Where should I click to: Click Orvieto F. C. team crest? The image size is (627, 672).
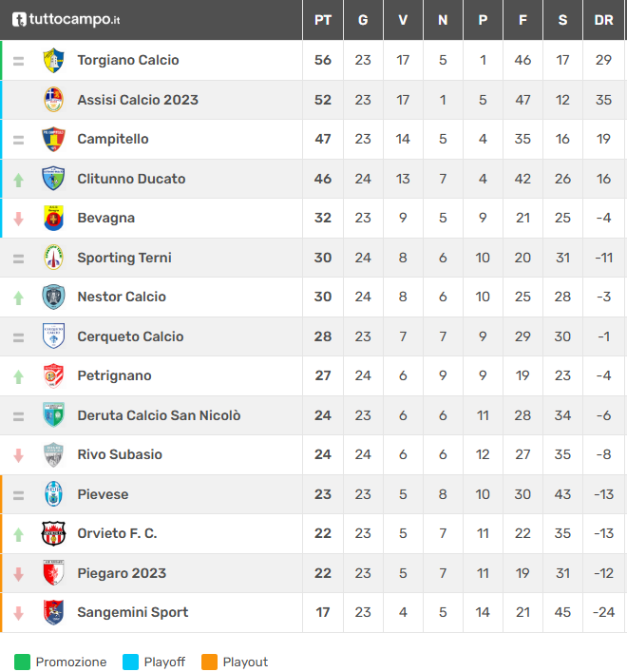53,533
